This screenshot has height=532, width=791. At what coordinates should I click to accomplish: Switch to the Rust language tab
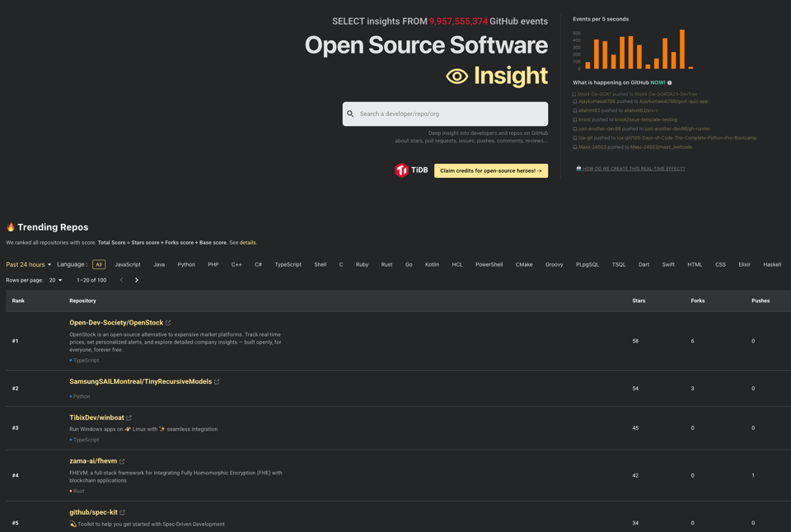coord(386,264)
